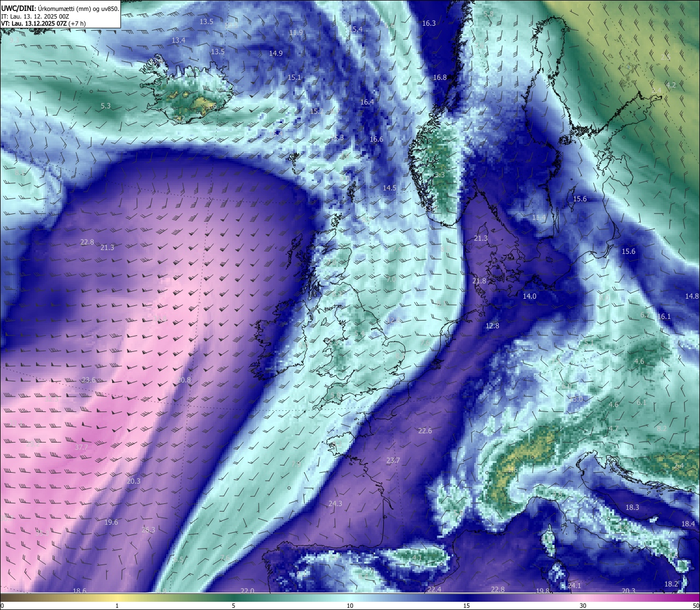Image resolution: width=700 pixels, height=610 pixels.
Task: Click the UWC/DINI Úrkomumætti title line
Action: coord(60,9)
